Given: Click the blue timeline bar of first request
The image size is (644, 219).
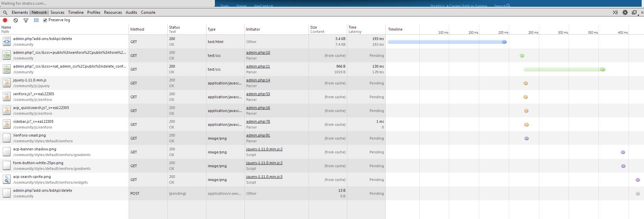Looking at the screenshot, I should tap(446, 42).
